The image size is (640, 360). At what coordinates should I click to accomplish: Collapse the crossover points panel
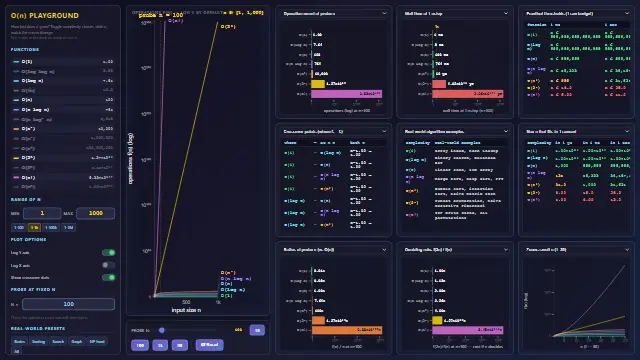384,131
